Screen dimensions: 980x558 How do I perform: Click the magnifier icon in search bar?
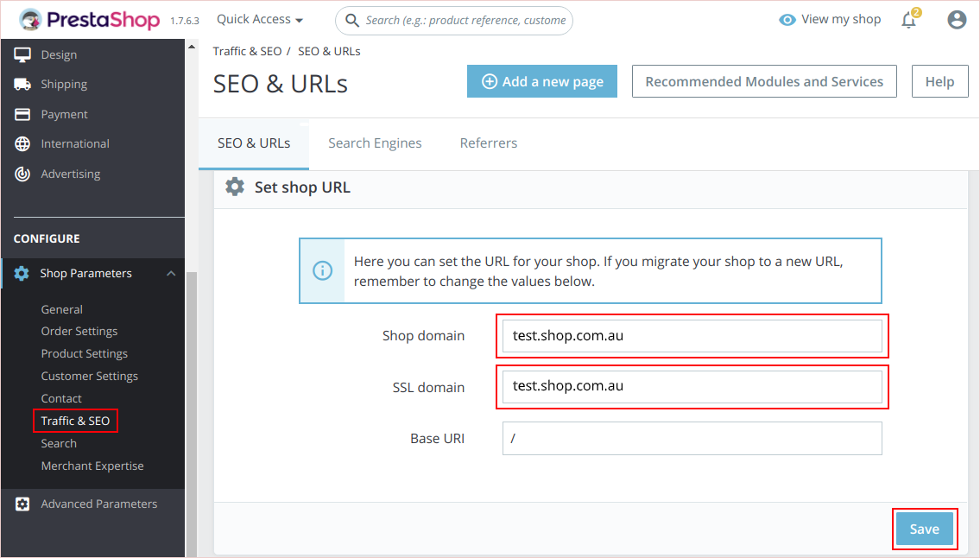[x=352, y=21]
